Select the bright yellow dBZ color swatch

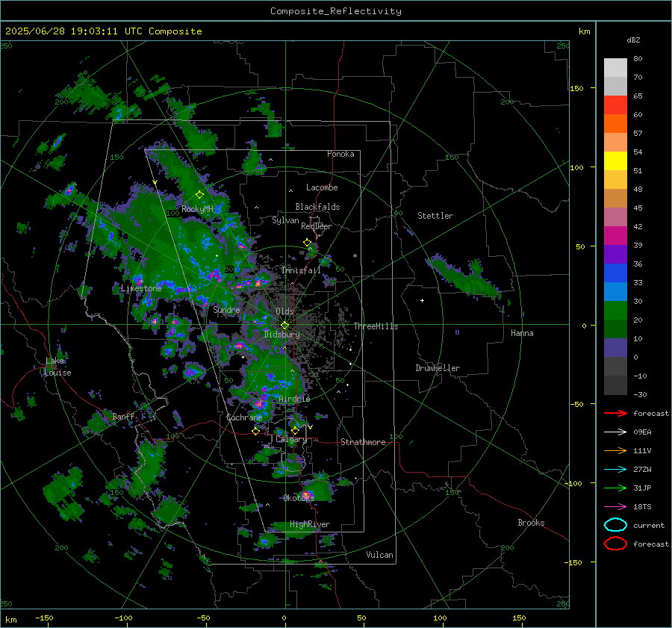point(615,161)
